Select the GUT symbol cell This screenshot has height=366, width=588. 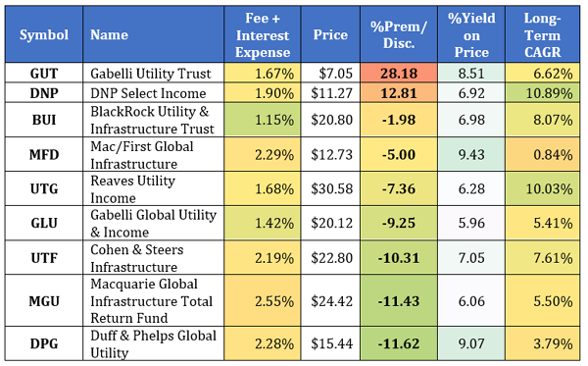click(x=44, y=73)
